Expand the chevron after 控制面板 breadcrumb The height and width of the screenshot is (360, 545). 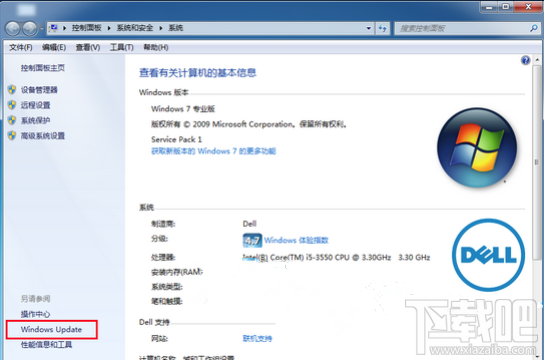coord(109,28)
